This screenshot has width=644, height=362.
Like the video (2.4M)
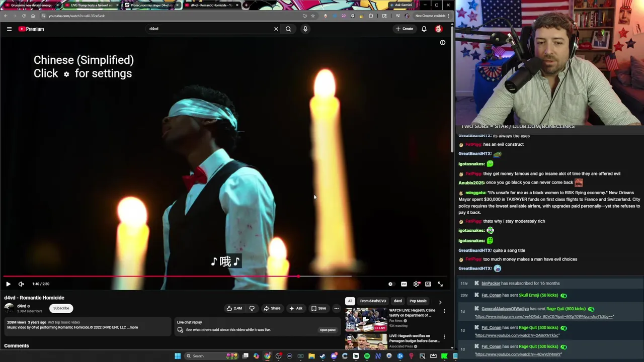(234, 308)
